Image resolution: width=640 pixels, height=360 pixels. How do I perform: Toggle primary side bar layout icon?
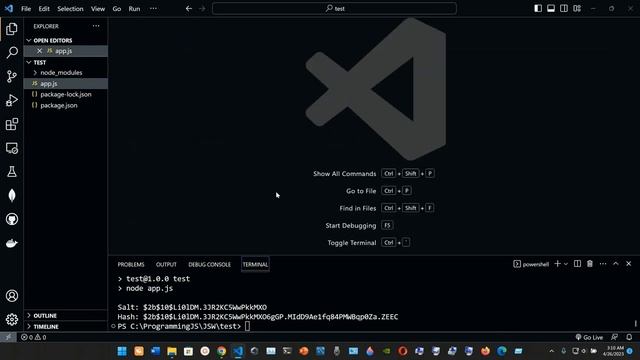[x=538, y=9]
